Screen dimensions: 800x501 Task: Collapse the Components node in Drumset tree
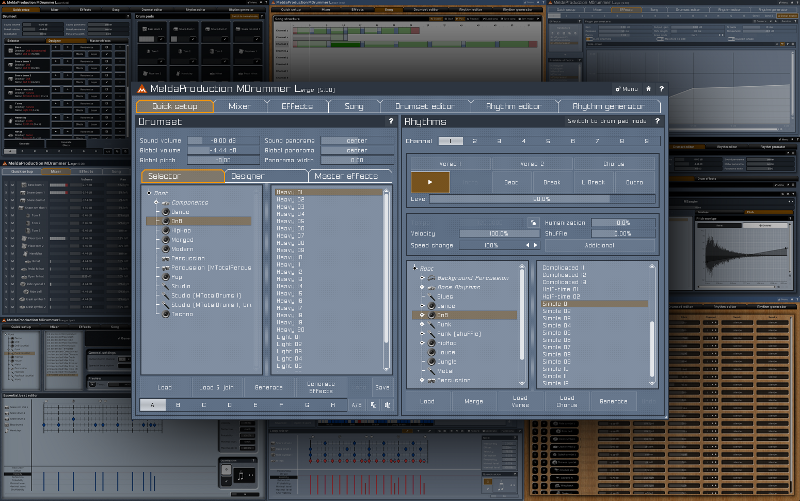[156, 203]
